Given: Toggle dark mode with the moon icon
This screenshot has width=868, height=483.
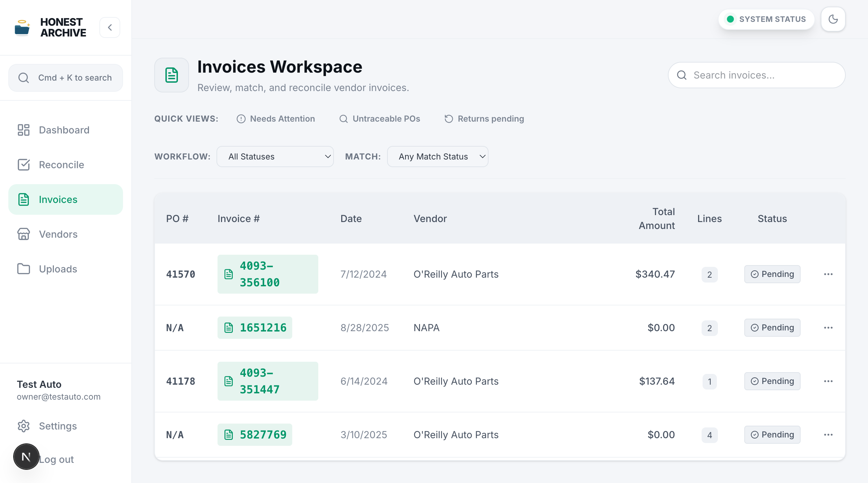Looking at the screenshot, I should [833, 19].
